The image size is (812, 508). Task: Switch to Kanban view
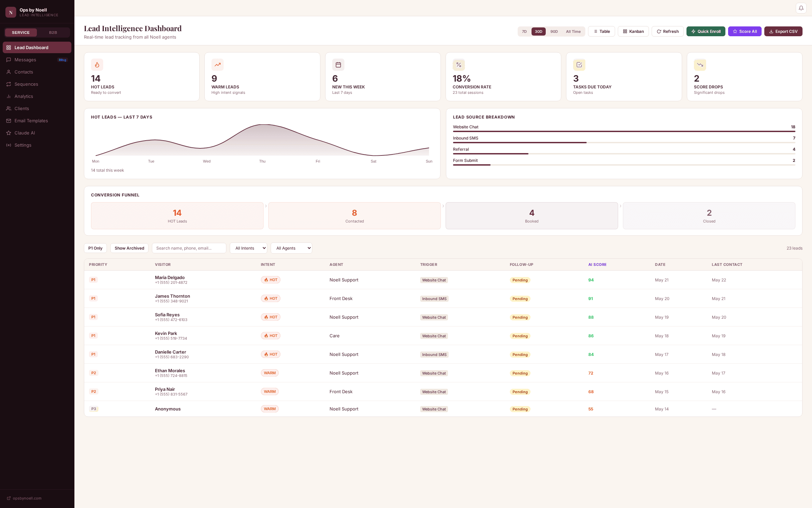click(633, 31)
